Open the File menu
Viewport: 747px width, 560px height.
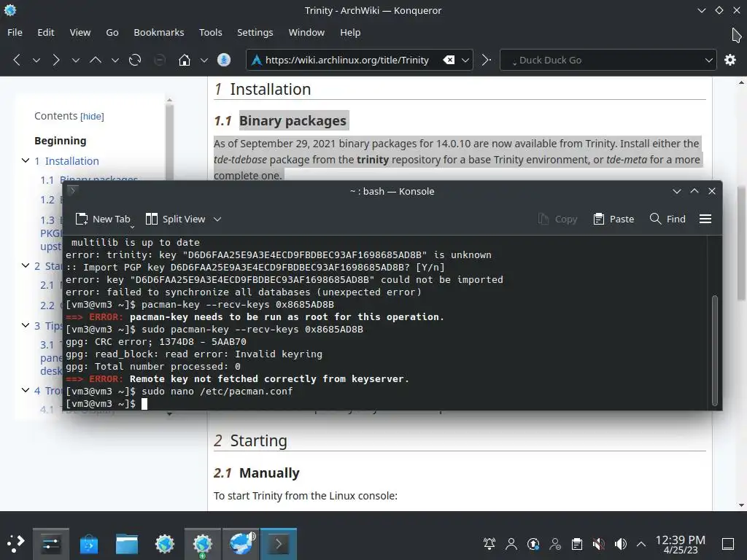[15, 32]
